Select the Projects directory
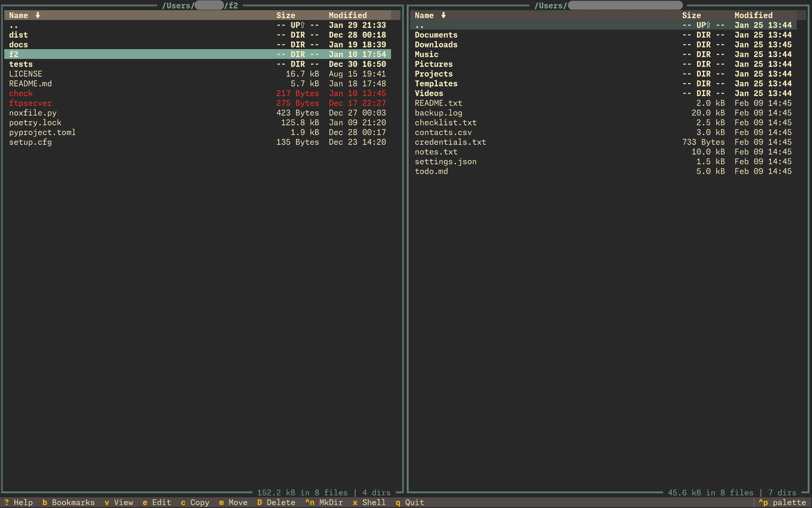The width and height of the screenshot is (812, 508). click(604, 74)
